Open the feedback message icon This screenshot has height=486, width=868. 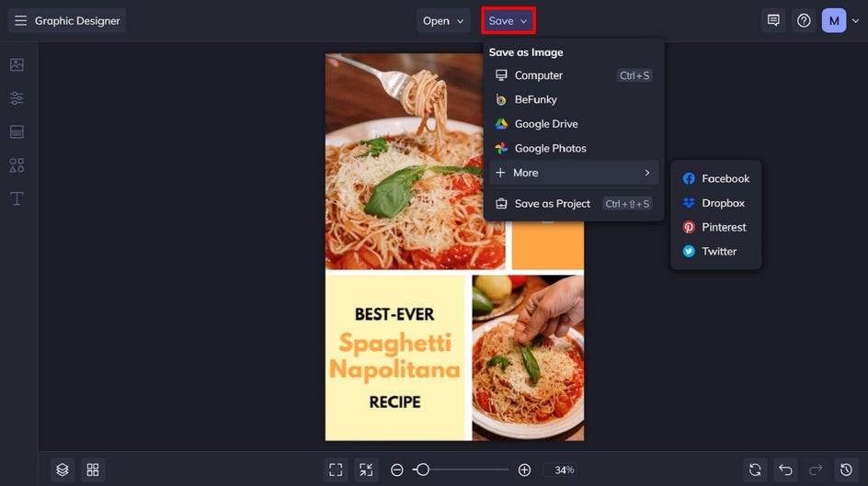(x=773, y=20)
